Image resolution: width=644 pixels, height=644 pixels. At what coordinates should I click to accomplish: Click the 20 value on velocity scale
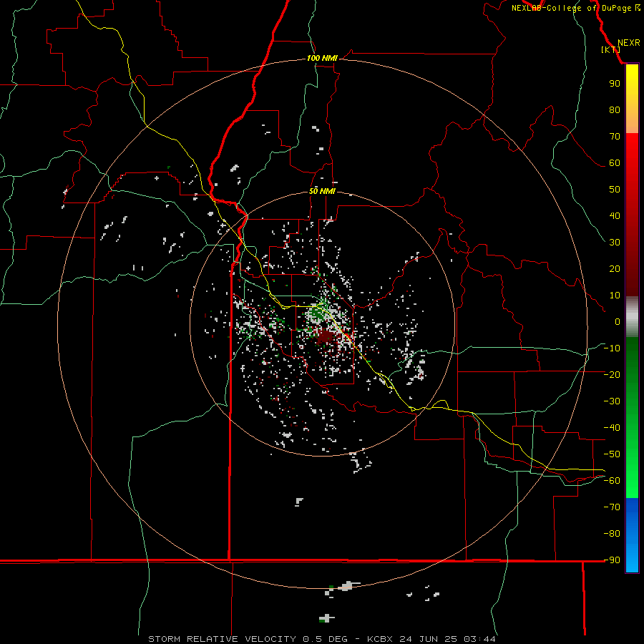coord(615,268)
